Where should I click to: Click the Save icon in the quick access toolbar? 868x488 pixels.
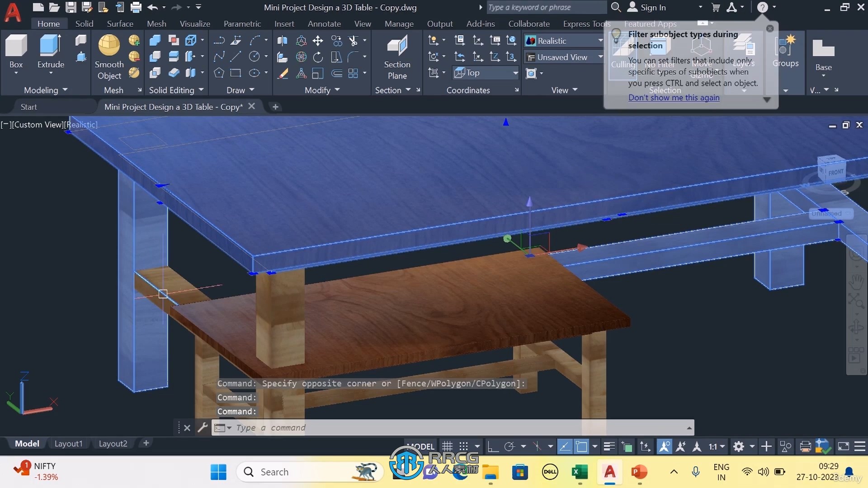tap(71, 7)
